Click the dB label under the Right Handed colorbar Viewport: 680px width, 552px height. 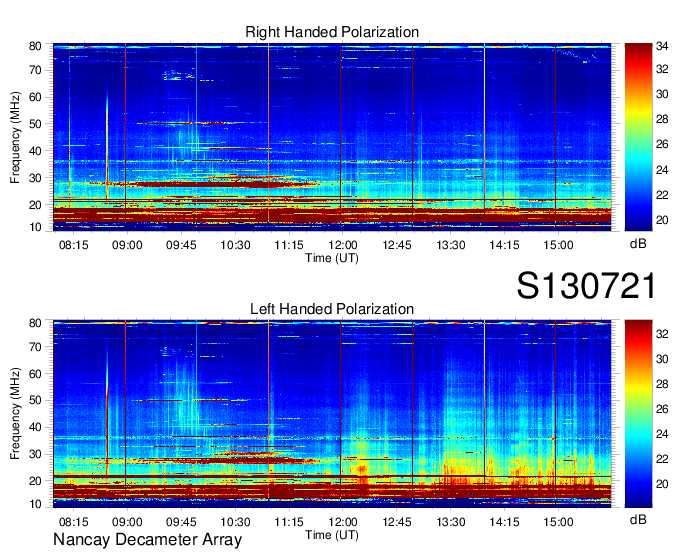click(638, 244)
